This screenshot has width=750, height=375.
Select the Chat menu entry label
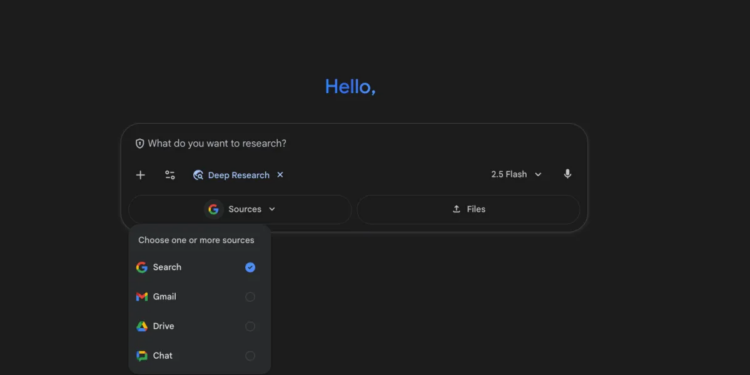[163, 356]
